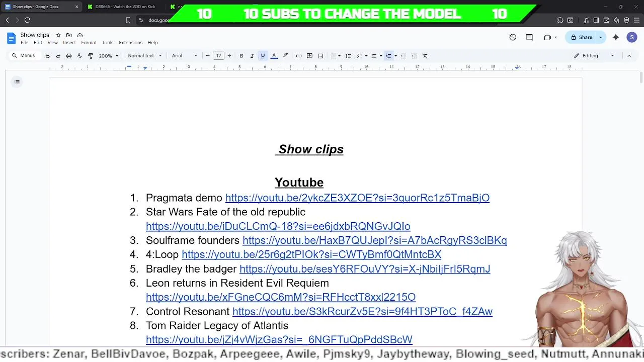Open the text color picker

[x=274, y=56]
